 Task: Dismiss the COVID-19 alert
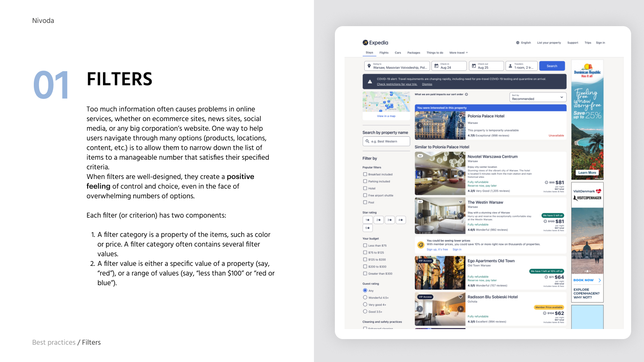point(427,84)
